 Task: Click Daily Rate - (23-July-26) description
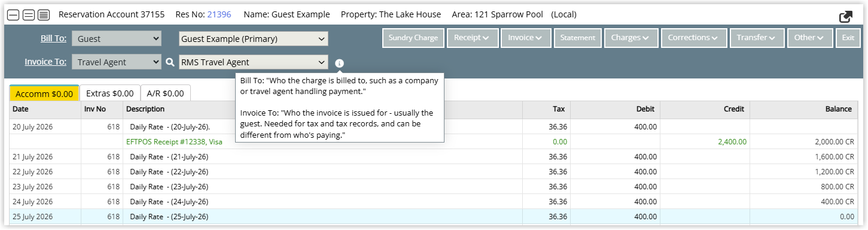pyautogui.click(x=169, y=186)
